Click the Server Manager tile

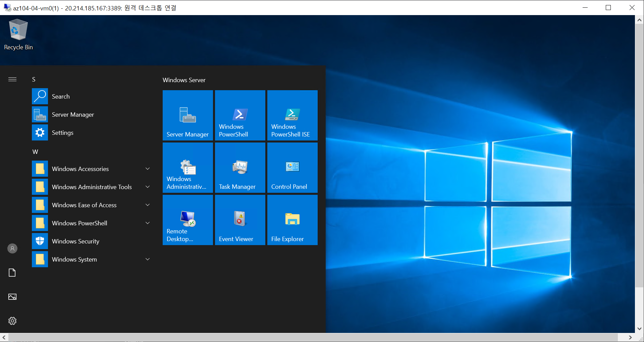tap(188, 115)
